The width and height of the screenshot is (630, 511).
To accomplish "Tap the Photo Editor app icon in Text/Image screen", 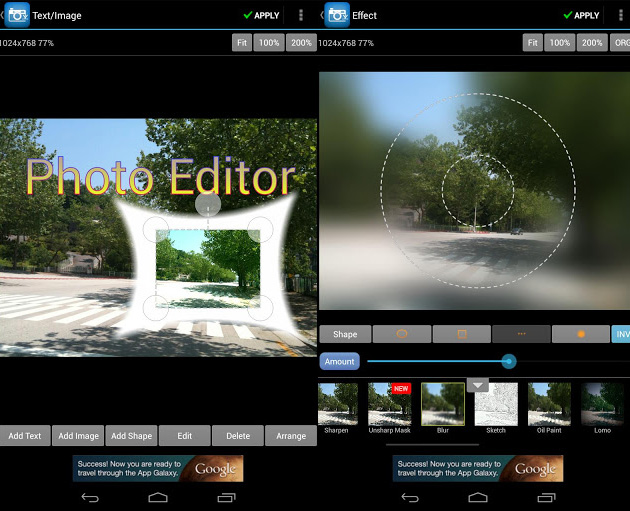I will coord(17,15).
